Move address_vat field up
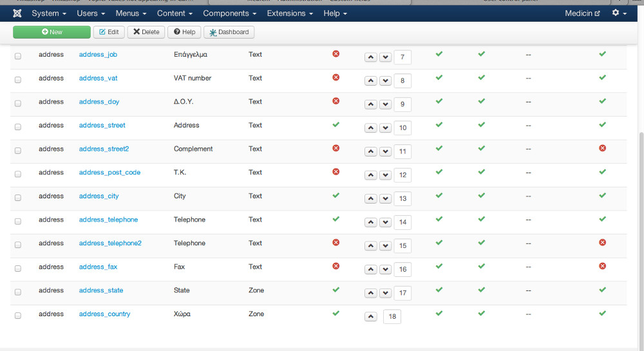This screenshot has width=644, height=351. point(371,81)
